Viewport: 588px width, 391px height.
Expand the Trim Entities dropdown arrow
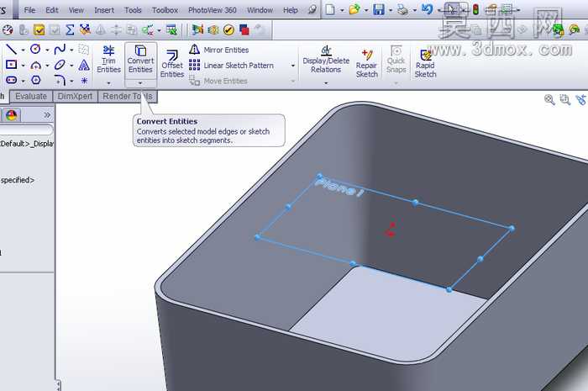coord(108,83)
